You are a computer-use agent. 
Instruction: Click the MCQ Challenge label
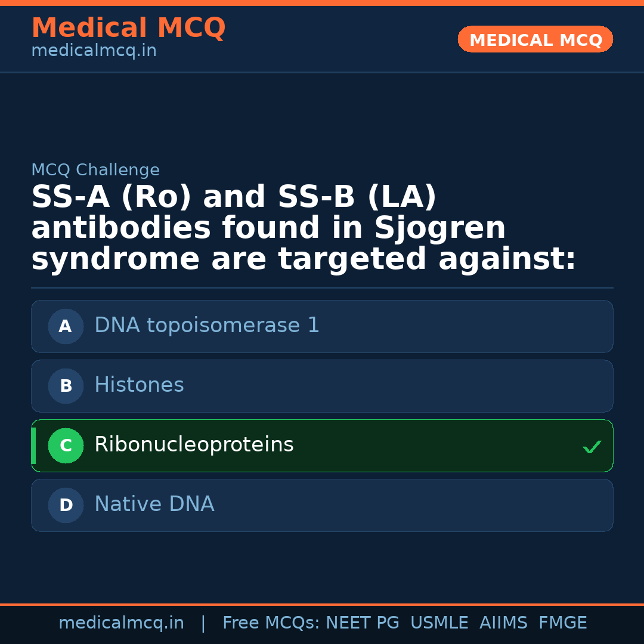95,170
